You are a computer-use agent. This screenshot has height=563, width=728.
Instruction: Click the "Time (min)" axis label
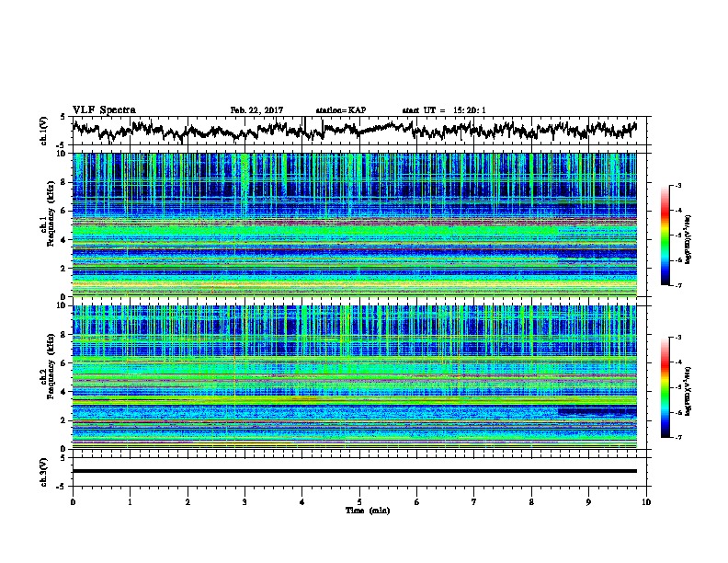[x=368, y=511]
